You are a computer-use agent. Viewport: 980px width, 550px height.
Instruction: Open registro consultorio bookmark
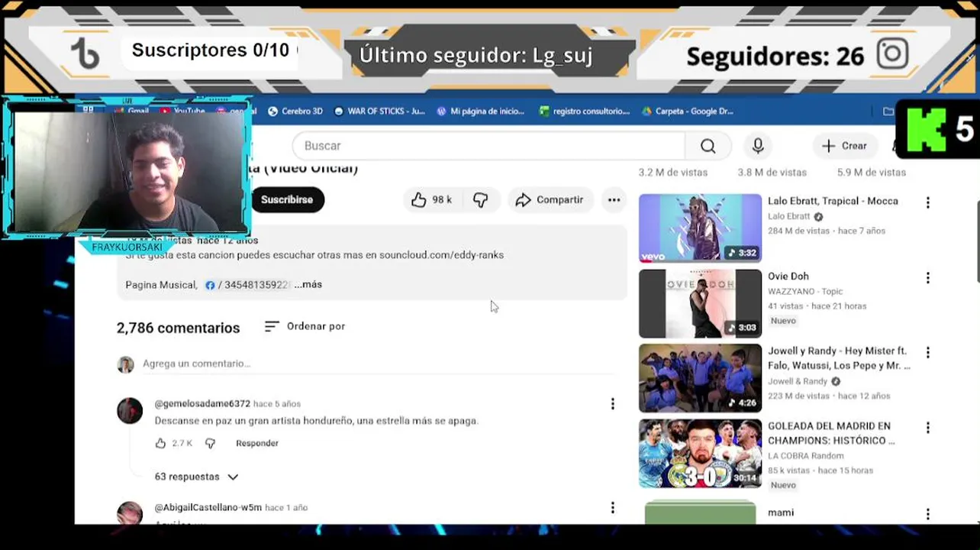point(584,112)
